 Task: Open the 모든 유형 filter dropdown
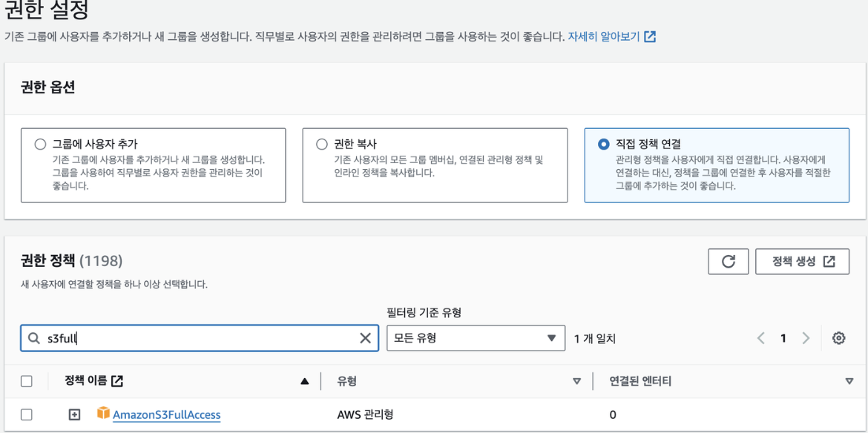(476, 338)
